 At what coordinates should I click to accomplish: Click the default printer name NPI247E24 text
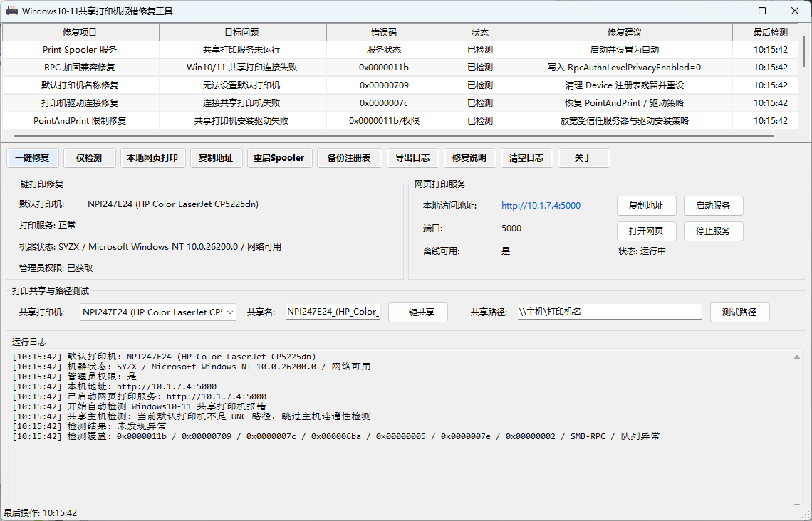[x=173, y=204]
